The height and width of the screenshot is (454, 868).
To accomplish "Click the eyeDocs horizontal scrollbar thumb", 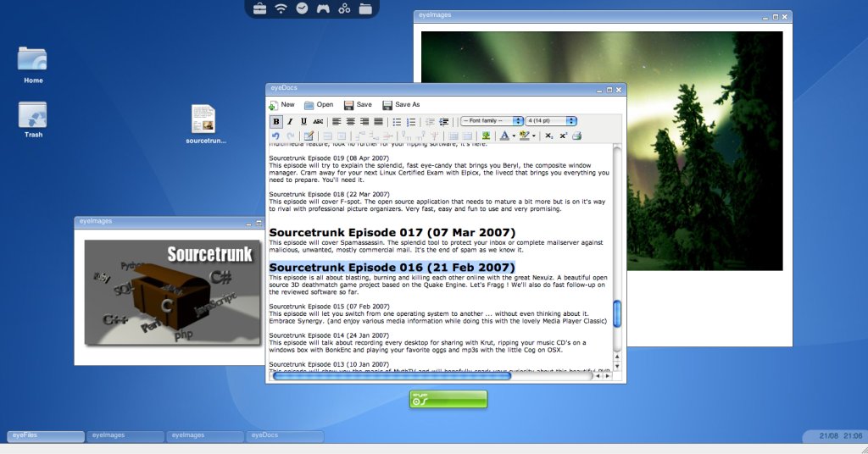I will coord(392,376).
